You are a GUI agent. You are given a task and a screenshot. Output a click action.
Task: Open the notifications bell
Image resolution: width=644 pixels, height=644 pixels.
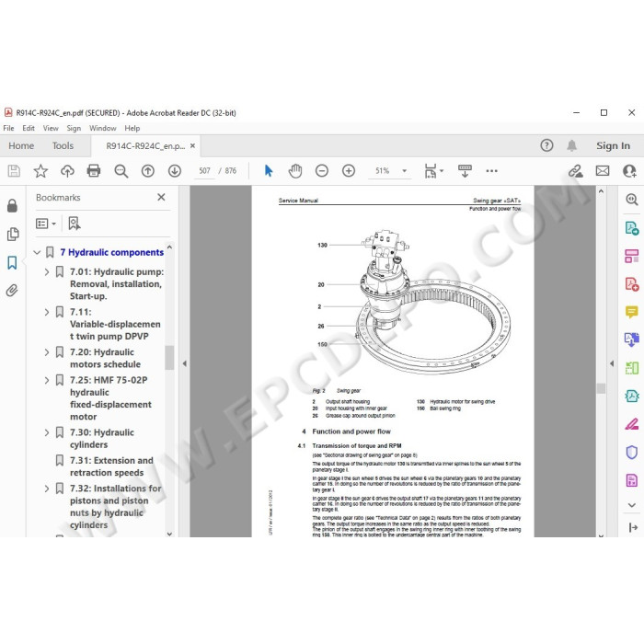click(571, 145)
